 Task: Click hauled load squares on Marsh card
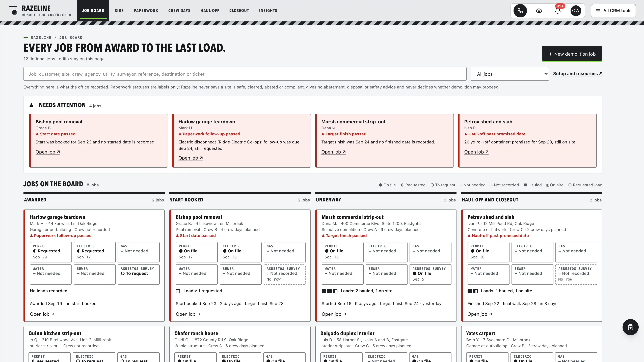pos(330,291)
